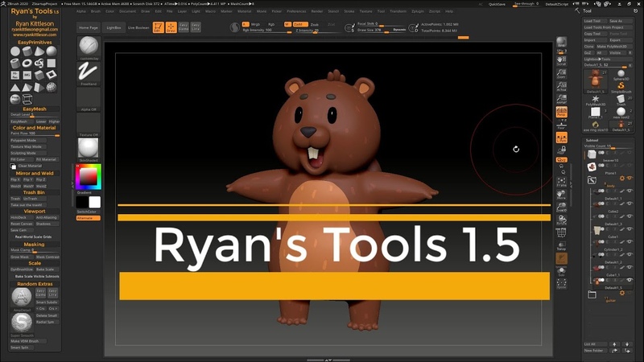Viewport: 644px width, 362px height.
Task: Click the Clear Material button
Action: (30, 166)
